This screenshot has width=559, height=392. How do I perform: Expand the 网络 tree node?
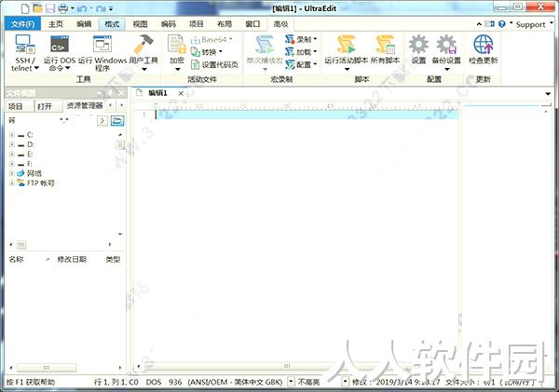(x=12, y=173)
